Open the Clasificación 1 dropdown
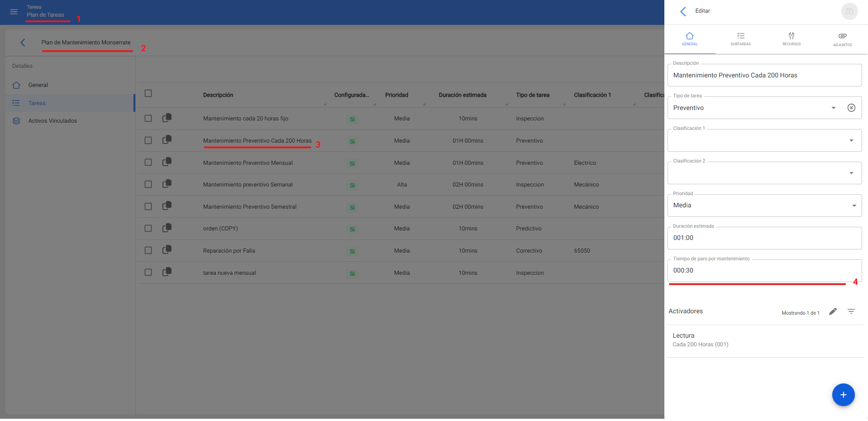The image size is (868, 421). [x=851, y=140]
